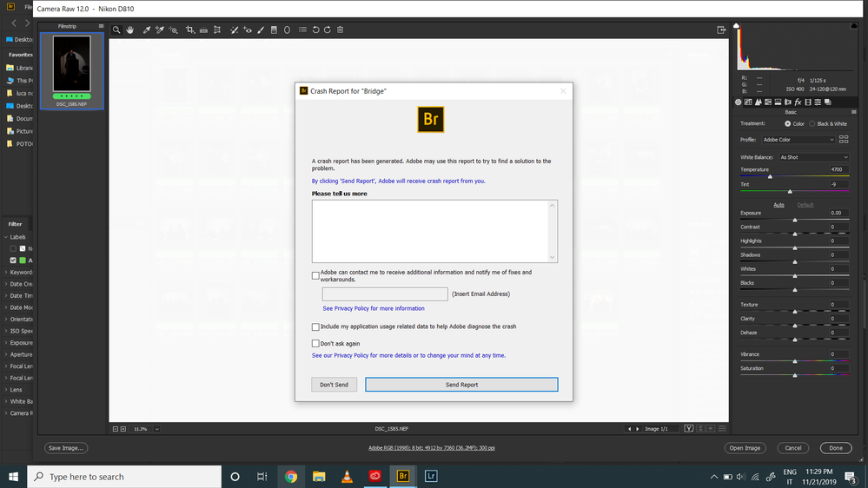Select the Graduated Filter tool
868x488 pixels.
[x=274, y=30]
